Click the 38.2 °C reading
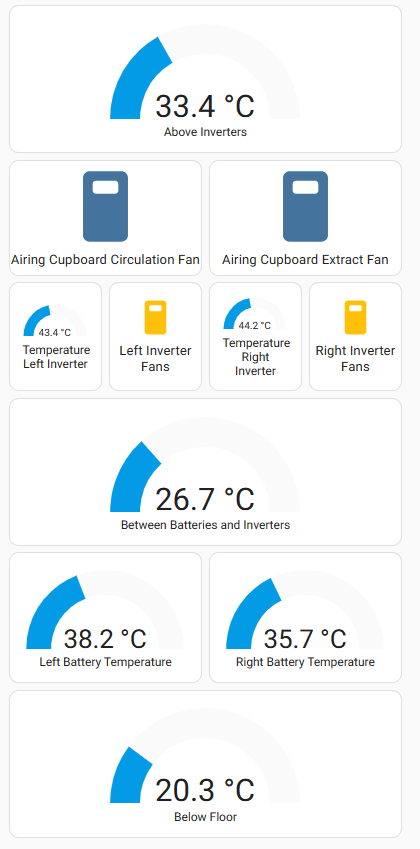 (105, 639)
